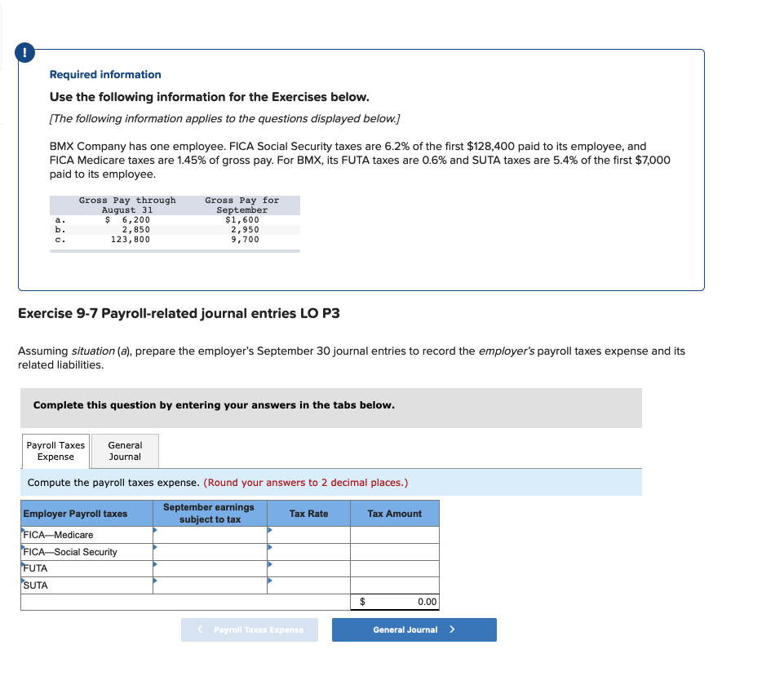
Task: Select the Payroll Taxes Expense tab
Action: (x=55, y=451)
